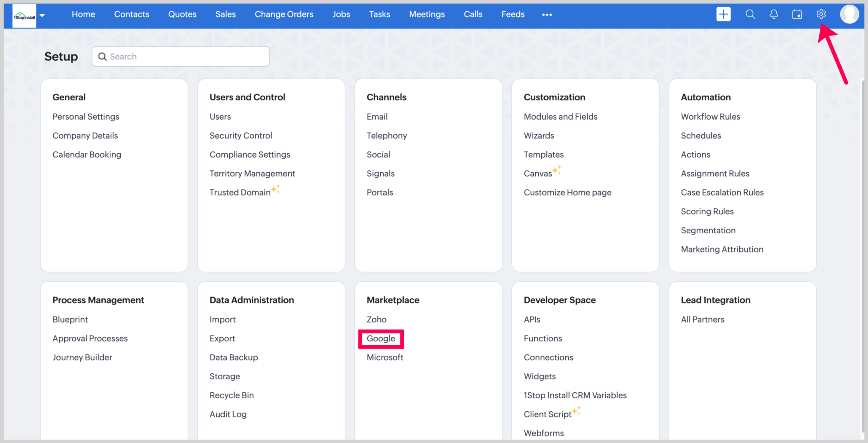Image resolution: width=868 pixels, height=443 pixels.
Task: Open Blueprint in Process Management
Action: click(x=70, y=319)
